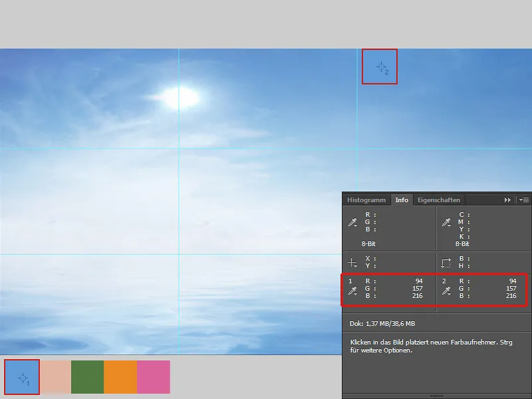Viewport: 532px width, 399px height.
Task: Click sampler 1 B value 216
Action: click(x=418, y=296)
